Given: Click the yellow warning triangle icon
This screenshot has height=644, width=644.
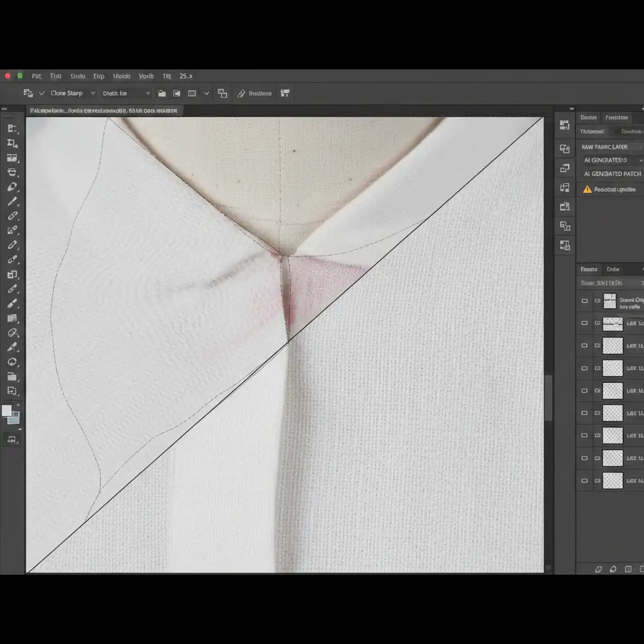Looking at the screenshot, I should point(587,189).
